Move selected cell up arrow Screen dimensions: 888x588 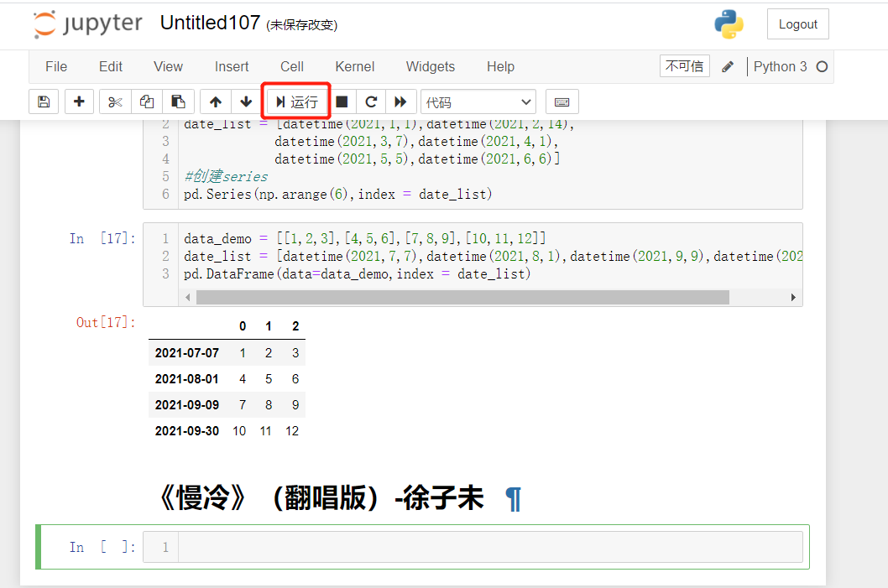(x=215, y=101)
